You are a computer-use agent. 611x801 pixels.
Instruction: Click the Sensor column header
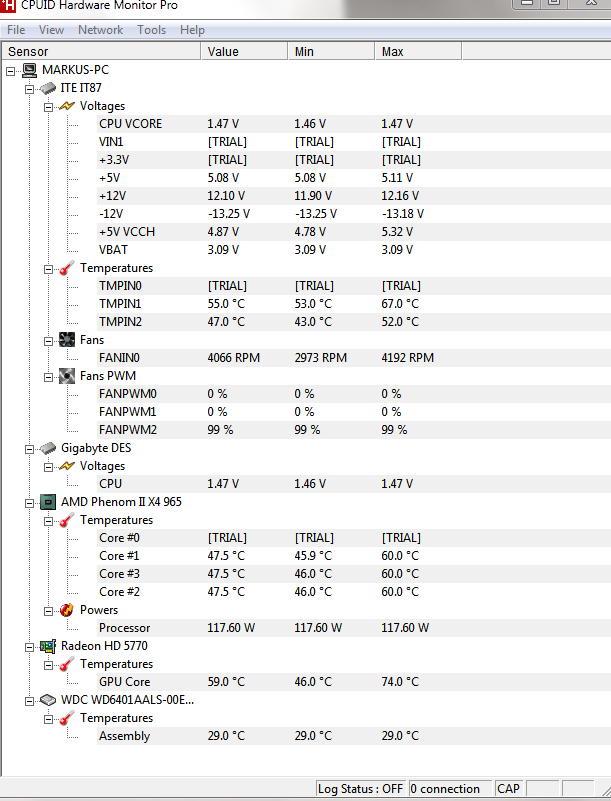click(x=101, y=52)
